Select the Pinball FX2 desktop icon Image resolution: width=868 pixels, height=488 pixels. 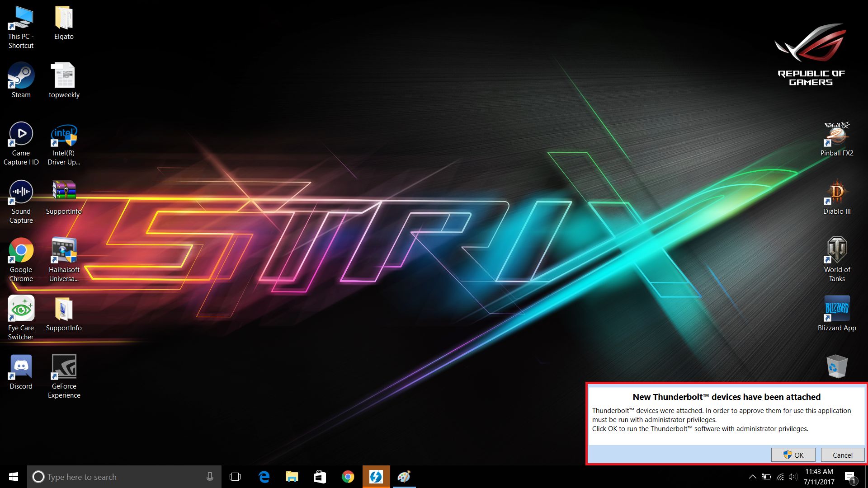(837, 134)
